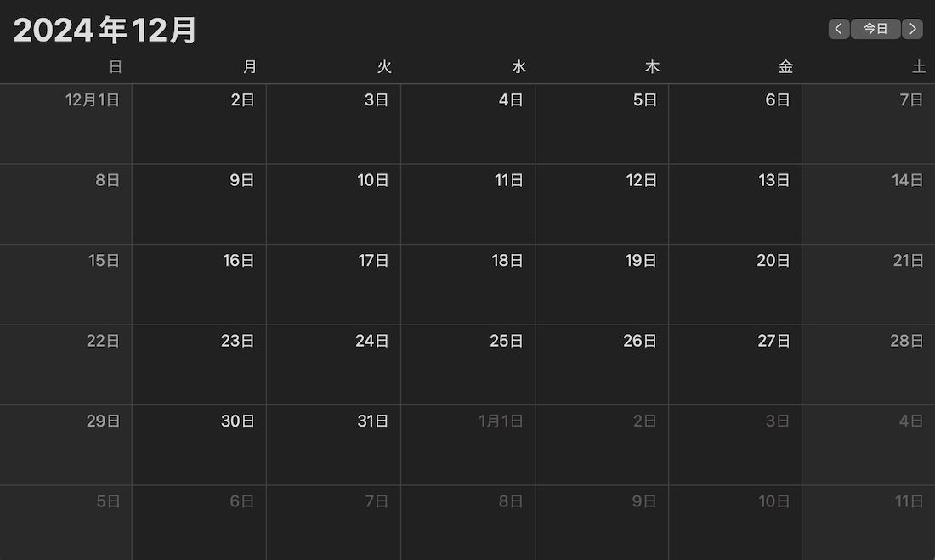Select the 9日 Monday cell in December

tap(199, 205)
